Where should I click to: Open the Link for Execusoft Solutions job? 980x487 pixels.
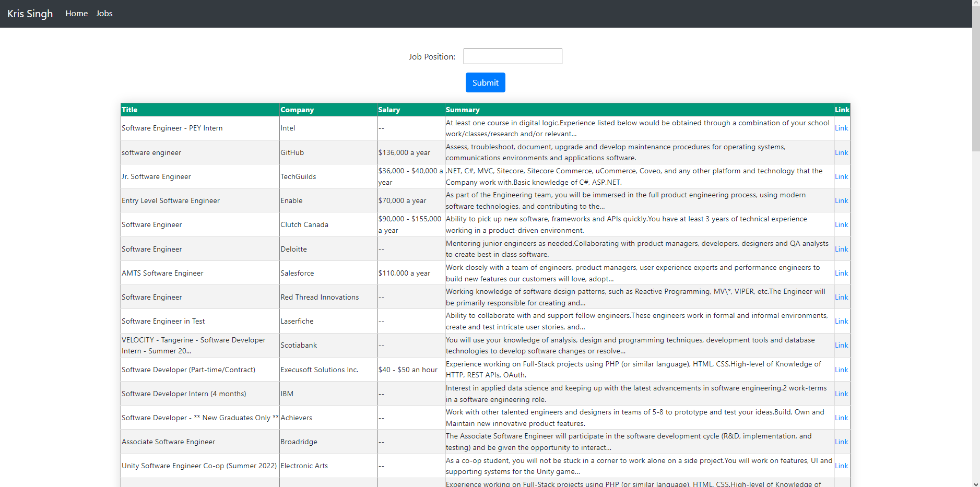(x=841, y=370)
